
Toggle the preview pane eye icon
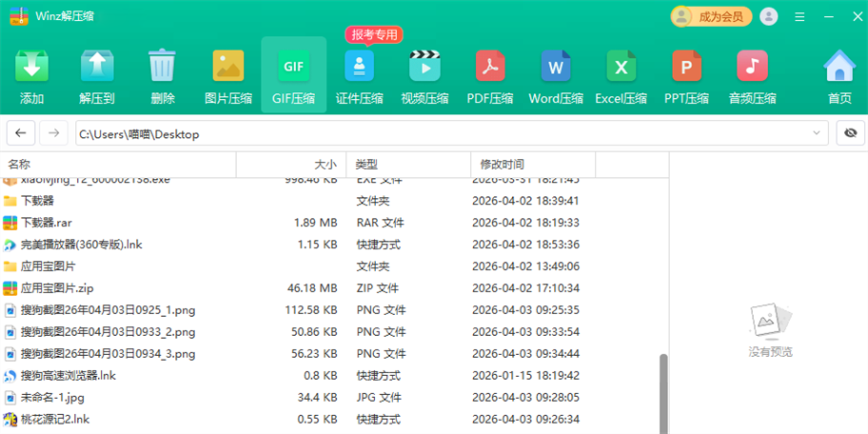(850, 134)
